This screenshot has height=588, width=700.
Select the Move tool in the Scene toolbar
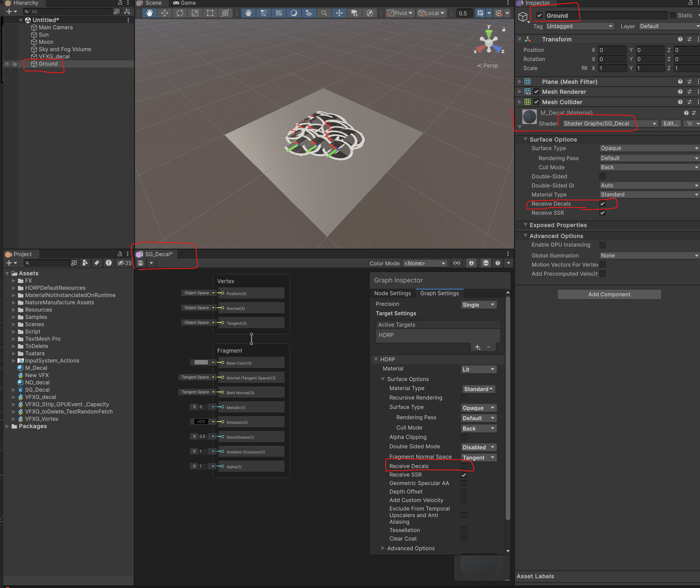(164, 13)
